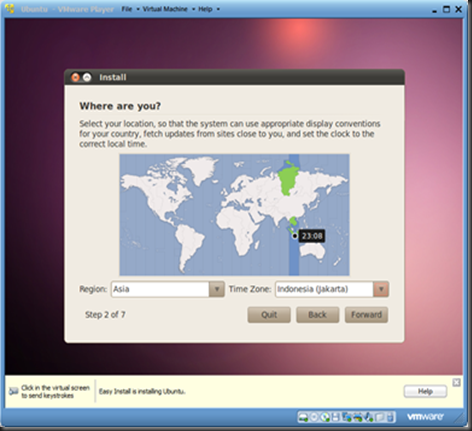Click the printer device status icon
The image size is (472, 431).
click(x=358, y=417)
